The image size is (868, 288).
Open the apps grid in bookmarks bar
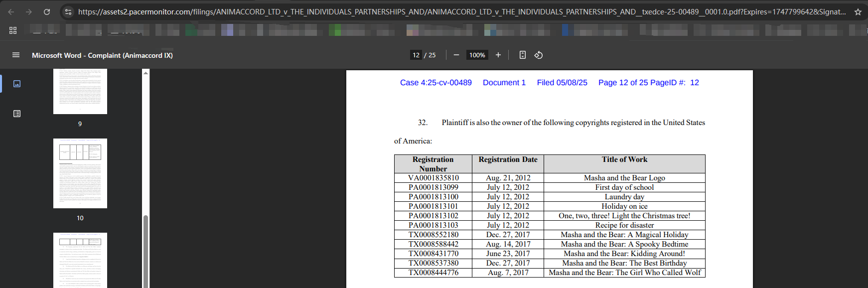13,30
